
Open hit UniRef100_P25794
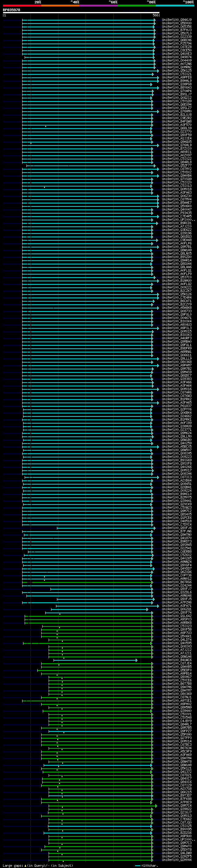pos(177,43)
